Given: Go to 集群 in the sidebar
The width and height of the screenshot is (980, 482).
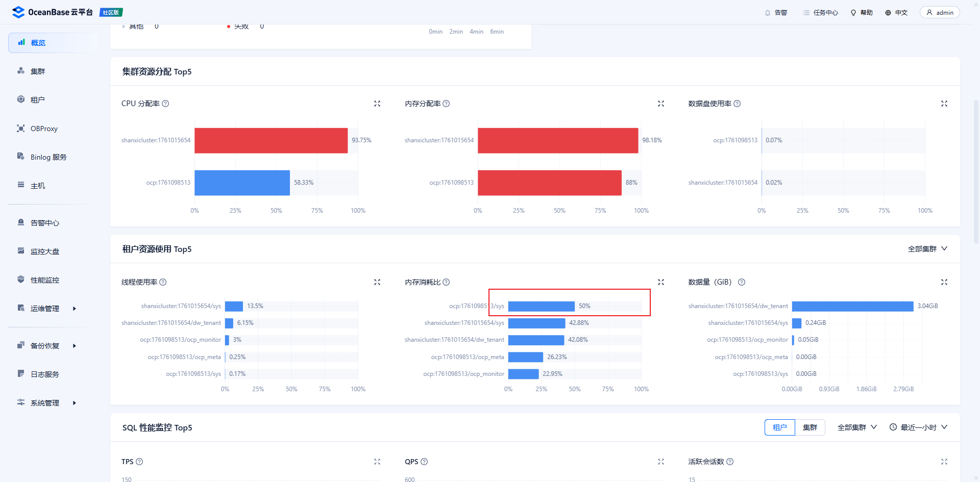Looking at the screenshot, I should click(x=38, y=71).
